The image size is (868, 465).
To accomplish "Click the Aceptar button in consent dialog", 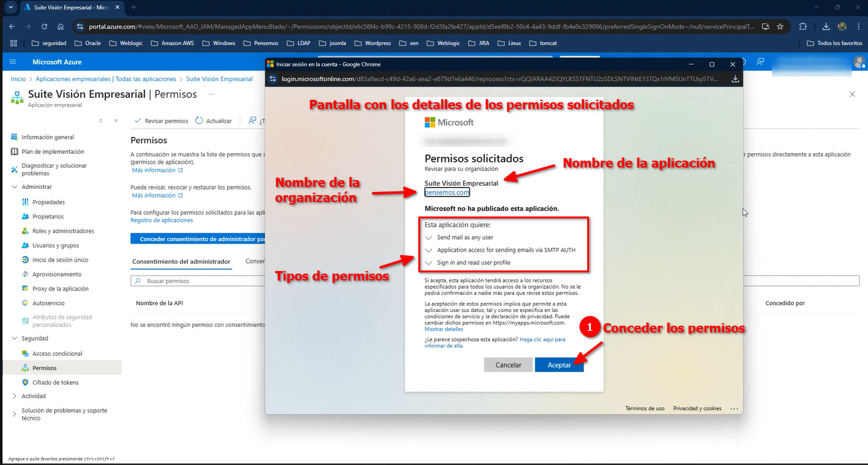I will click(559, 365).
